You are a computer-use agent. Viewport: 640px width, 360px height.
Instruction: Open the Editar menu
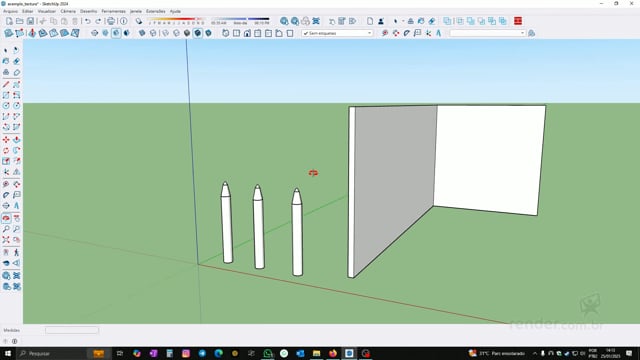tap(27, 11)
